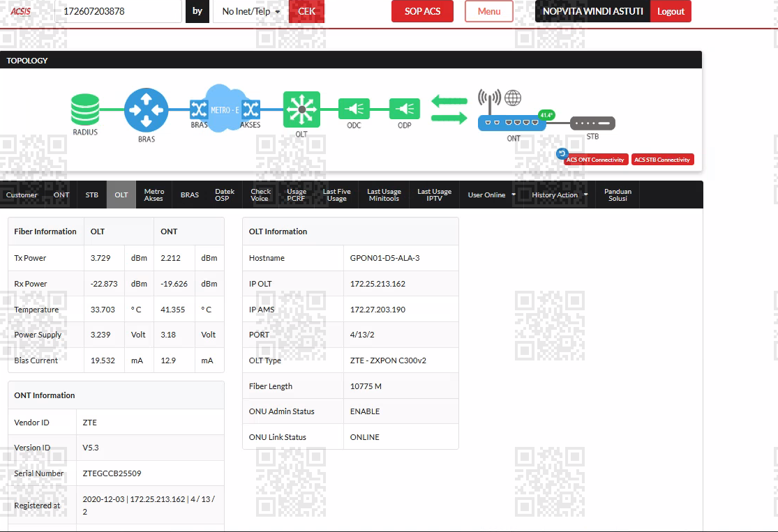Expand the User Online dropdown menu
Viewport: 778px width, 532px height.
[491, 195]
